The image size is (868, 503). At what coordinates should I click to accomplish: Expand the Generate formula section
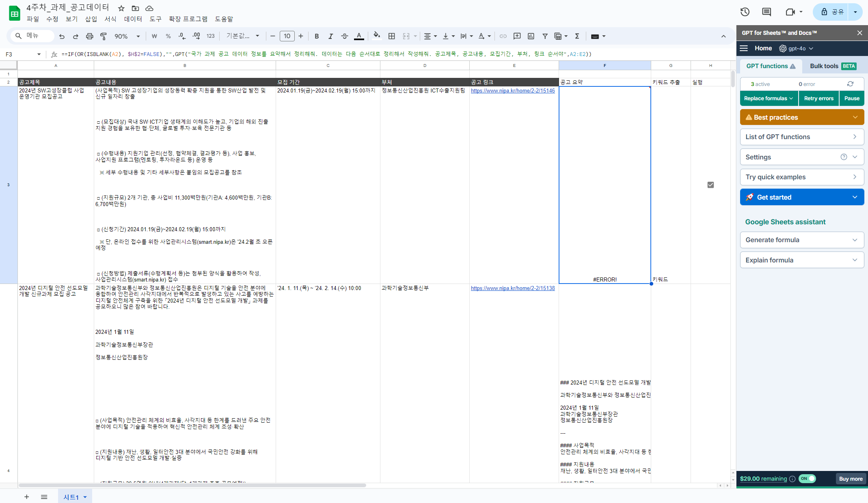pos(802,240)
